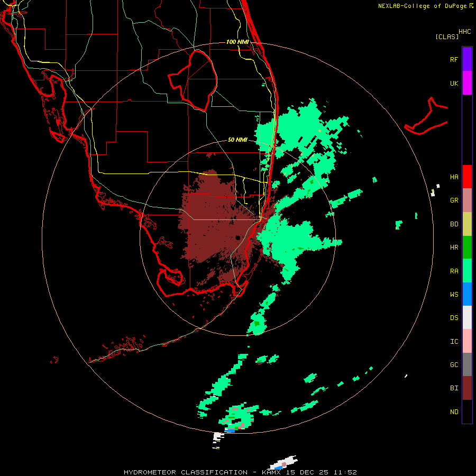Click the UK magenta legend swatch
The width and height of the screenshot is (476, 476).
click(467, 83)
